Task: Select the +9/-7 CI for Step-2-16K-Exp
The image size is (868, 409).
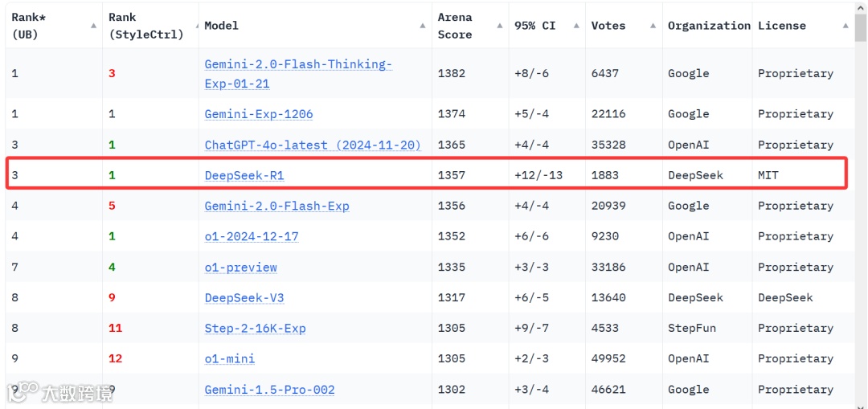Action: [531, 328]
